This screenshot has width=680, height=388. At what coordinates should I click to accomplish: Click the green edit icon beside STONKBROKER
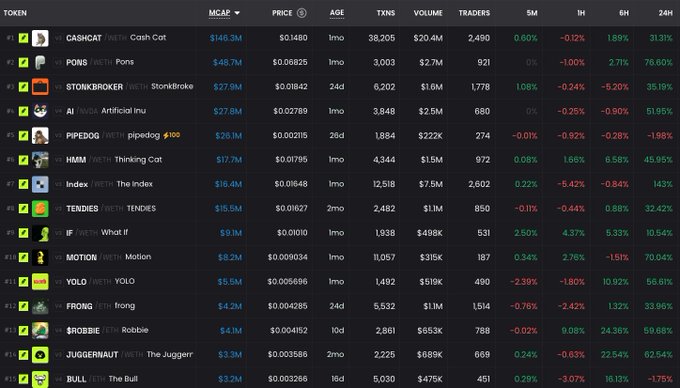(23, 87)
